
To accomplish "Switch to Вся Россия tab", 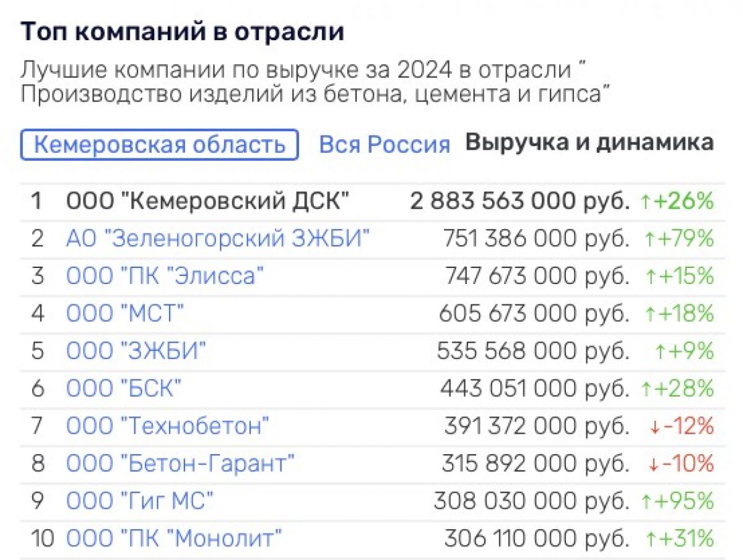I will [x=384, y=145].
